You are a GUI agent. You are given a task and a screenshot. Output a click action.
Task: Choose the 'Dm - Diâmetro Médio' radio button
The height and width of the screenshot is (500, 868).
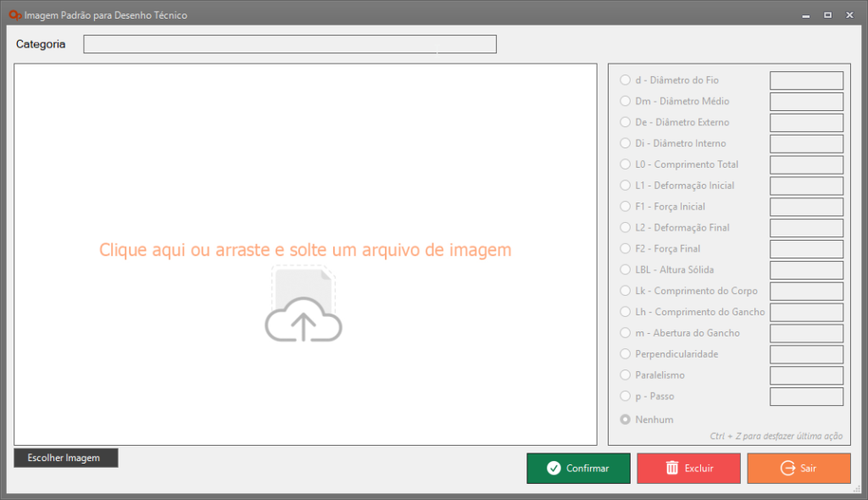tap(626, 102)
